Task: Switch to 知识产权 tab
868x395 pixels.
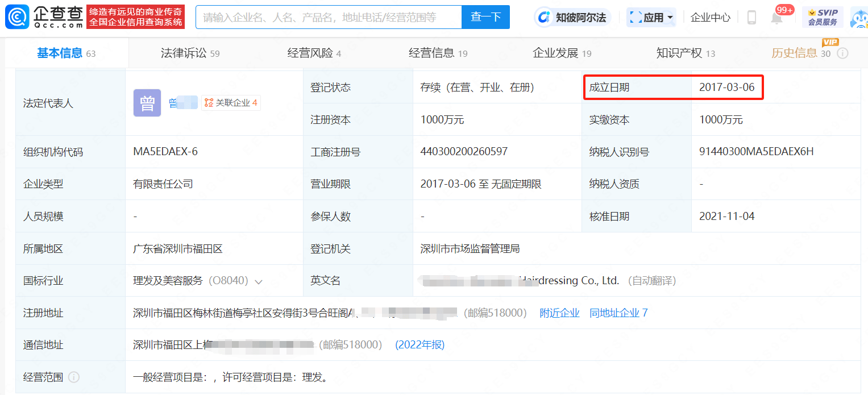Action: [x=686, y=53]
